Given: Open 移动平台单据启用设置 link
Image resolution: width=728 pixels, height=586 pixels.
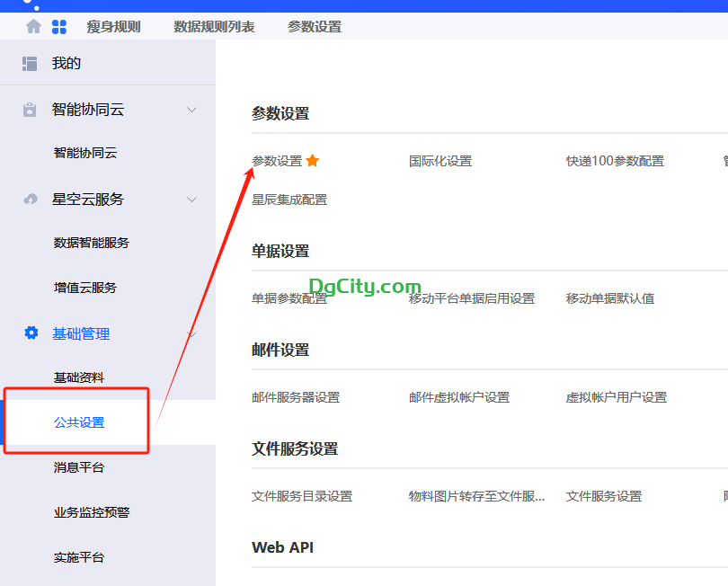Looking at the screenshot, I should click(x=472, y=298).
